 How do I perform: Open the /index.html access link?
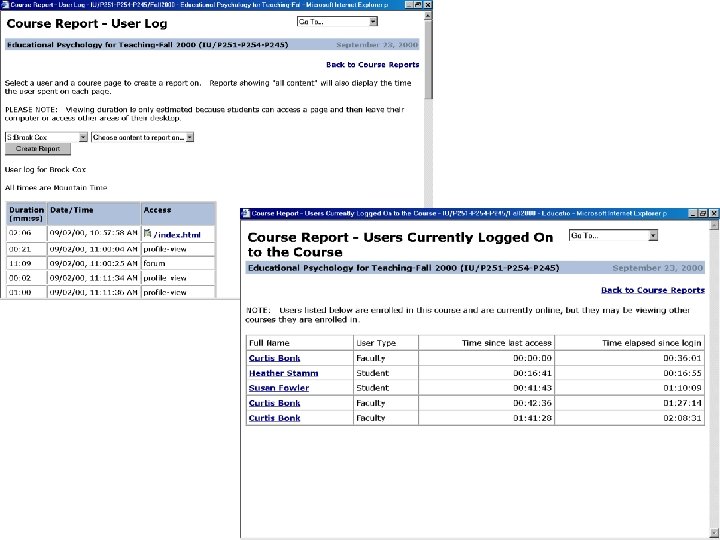[177, 235]
